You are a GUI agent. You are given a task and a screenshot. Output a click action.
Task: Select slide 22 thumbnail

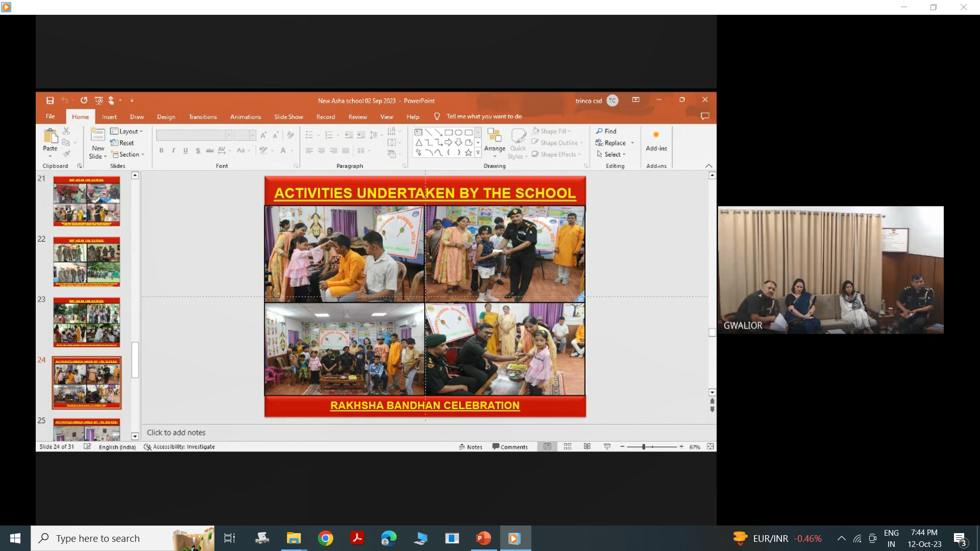(87, 261)
